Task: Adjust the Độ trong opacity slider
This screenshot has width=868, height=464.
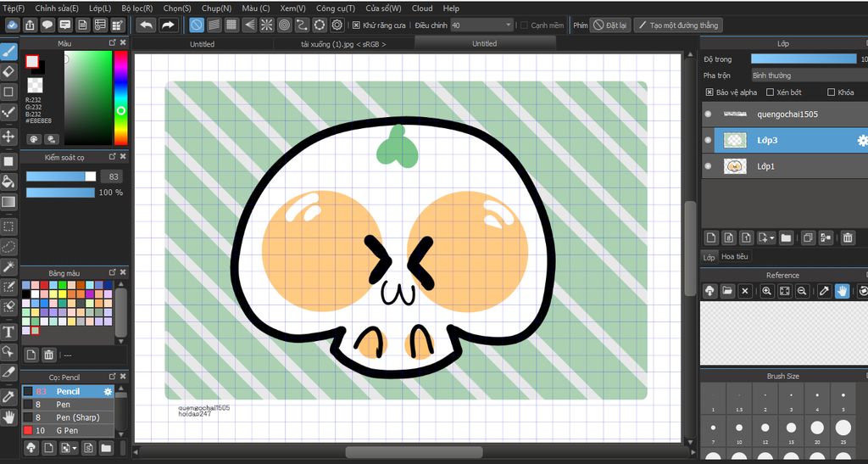Action: click(804, 59)
